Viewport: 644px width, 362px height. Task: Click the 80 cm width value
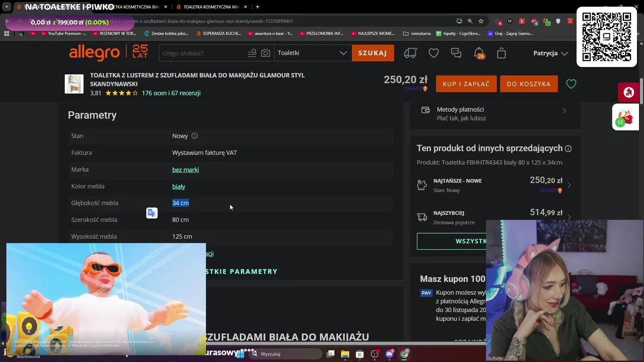pos(181,220)
